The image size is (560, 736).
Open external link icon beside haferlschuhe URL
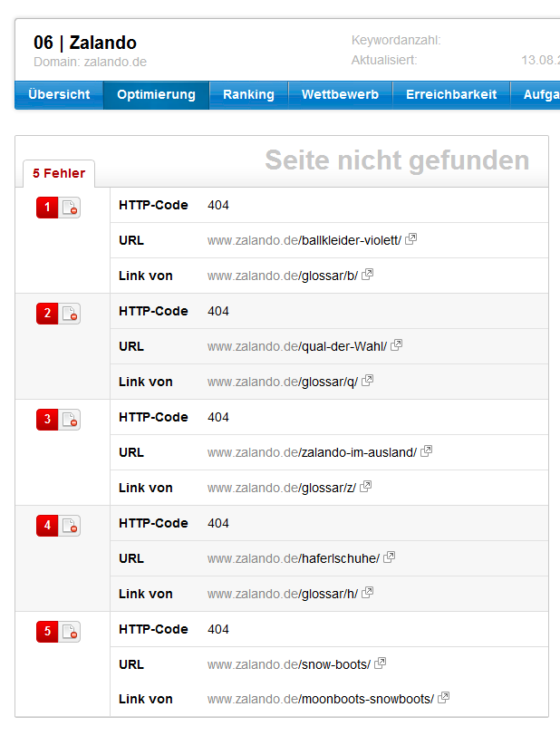pos(390,558)
